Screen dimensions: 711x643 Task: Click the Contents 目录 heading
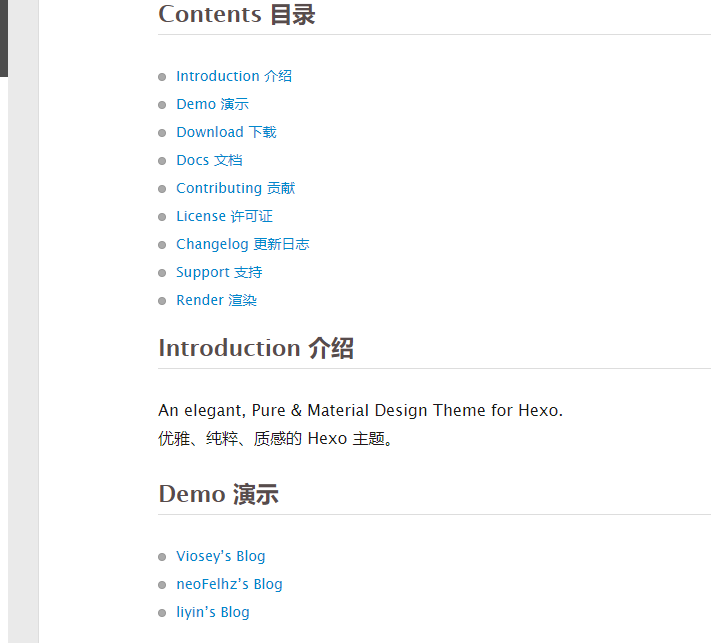(x=237, y=14)
